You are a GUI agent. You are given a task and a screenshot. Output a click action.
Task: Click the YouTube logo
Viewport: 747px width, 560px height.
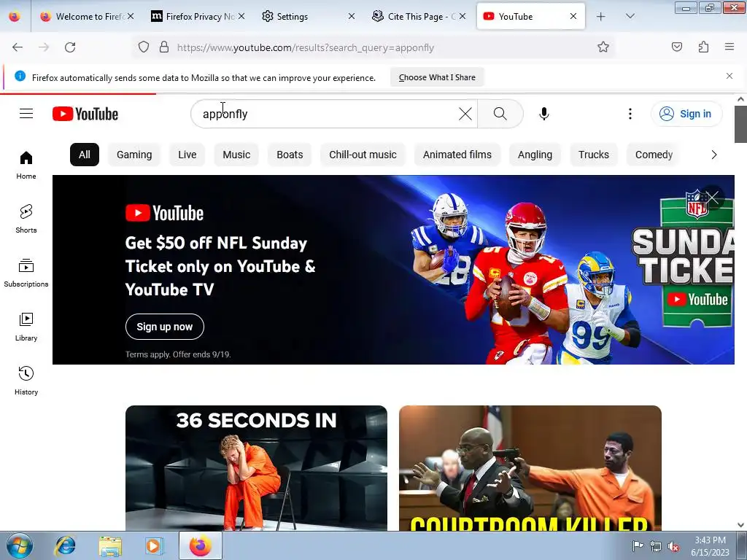coord(85,114)
